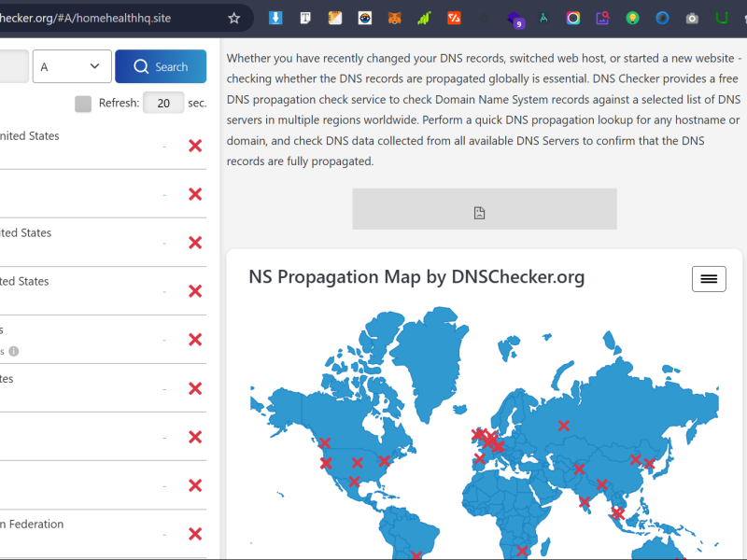Viewport: 747px width, 560px height.
Task: Open the teal compass drafting extension
Action: point(543,18)
